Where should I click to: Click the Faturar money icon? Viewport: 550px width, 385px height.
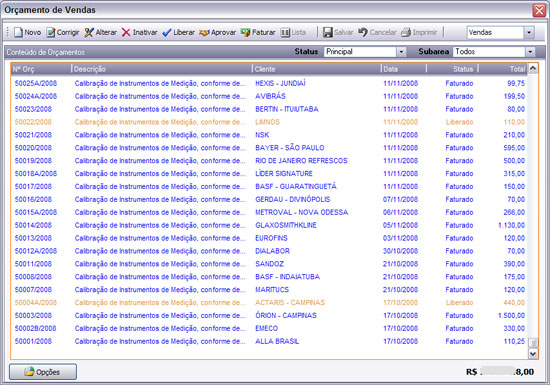click(246, 32)
